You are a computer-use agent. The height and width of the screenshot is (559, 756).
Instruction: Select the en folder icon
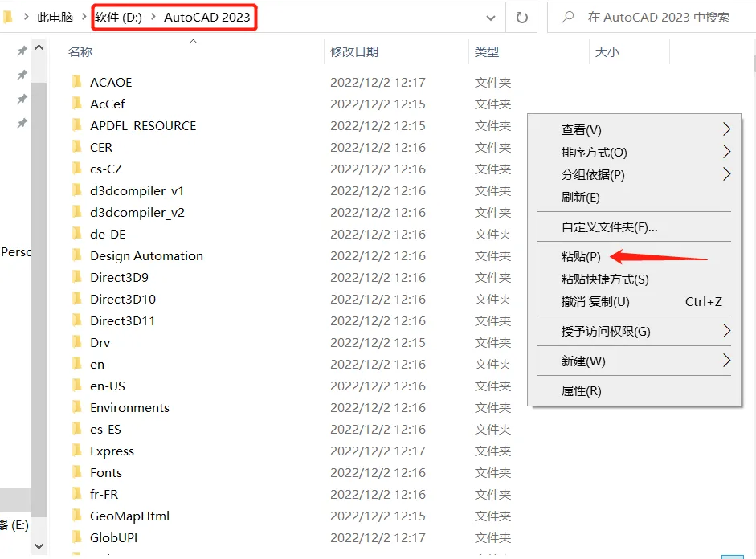click(76, 363)
